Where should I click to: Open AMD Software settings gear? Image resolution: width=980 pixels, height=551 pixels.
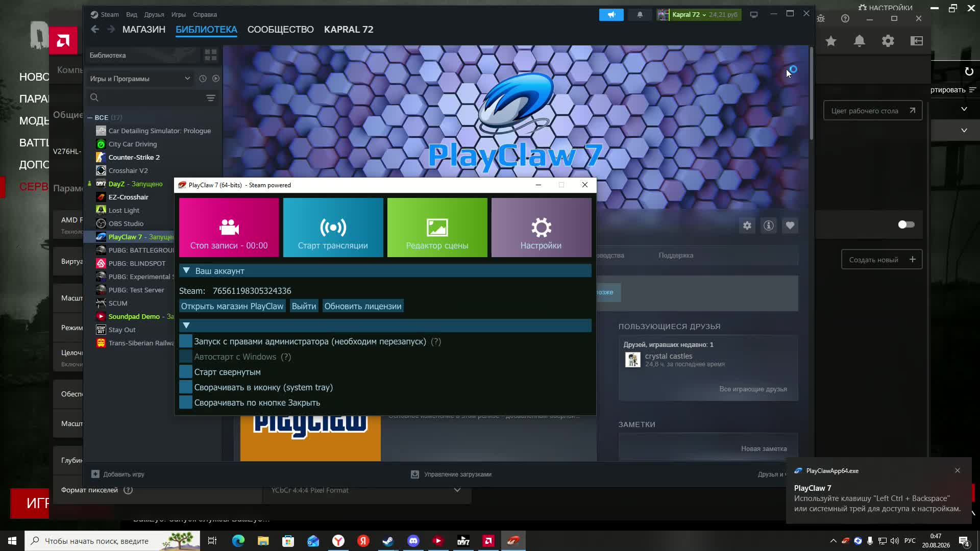point(888,41)
